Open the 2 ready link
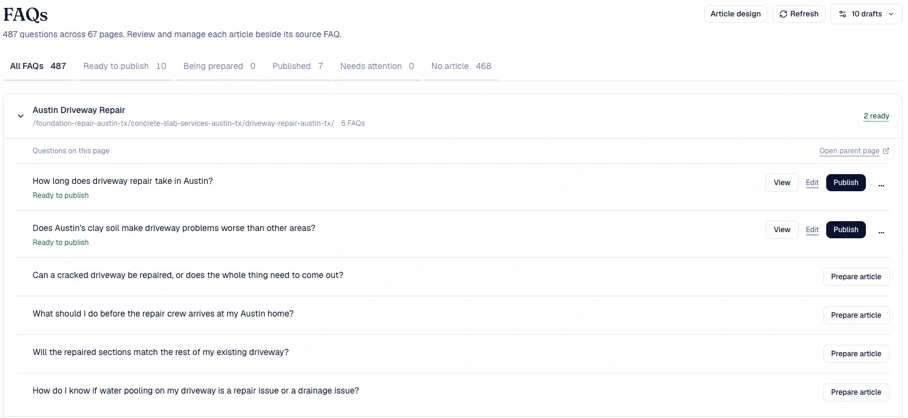 point(876,116)
